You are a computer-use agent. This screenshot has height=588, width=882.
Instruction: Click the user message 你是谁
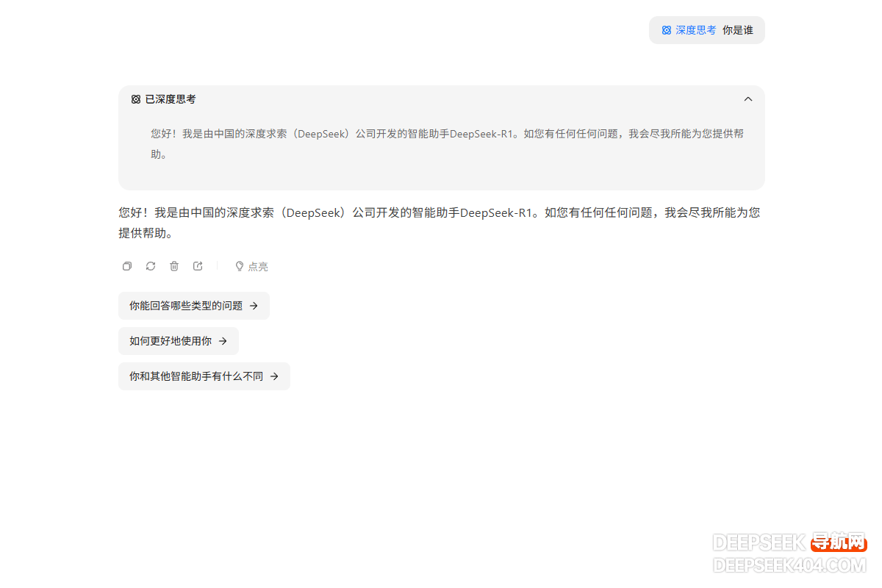click(x=738, y=30)
